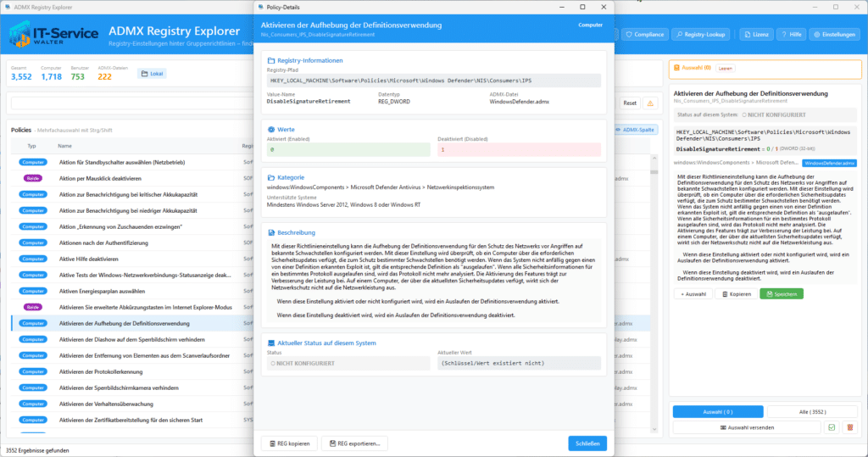Click the policies list vertical scrollbar
The width and height of the screenshot is (868, 457).
654,293
